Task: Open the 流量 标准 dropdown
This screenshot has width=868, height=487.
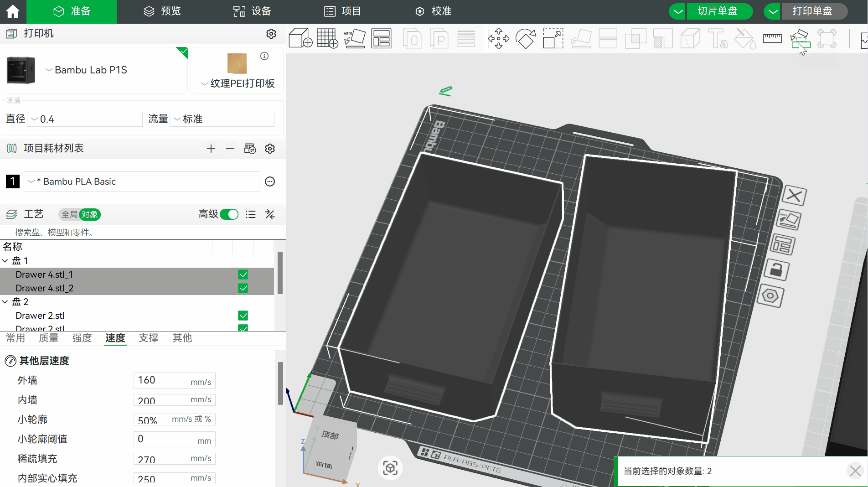Action: pyautogui.click(x=222, y=119)
